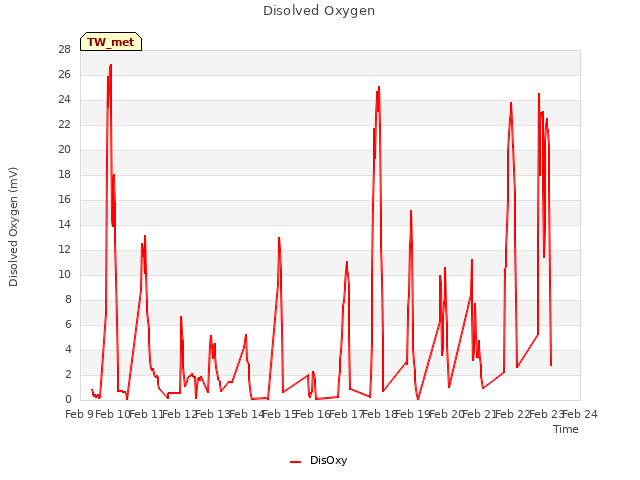
Task: Click the Feb 14 peak near 13 mV
Action: (x=279, y=238)
